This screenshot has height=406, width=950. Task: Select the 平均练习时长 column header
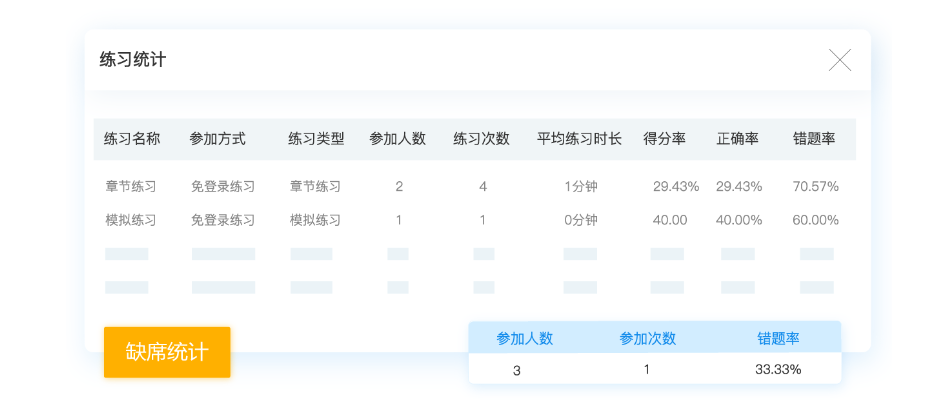click(x=579, y=139)
